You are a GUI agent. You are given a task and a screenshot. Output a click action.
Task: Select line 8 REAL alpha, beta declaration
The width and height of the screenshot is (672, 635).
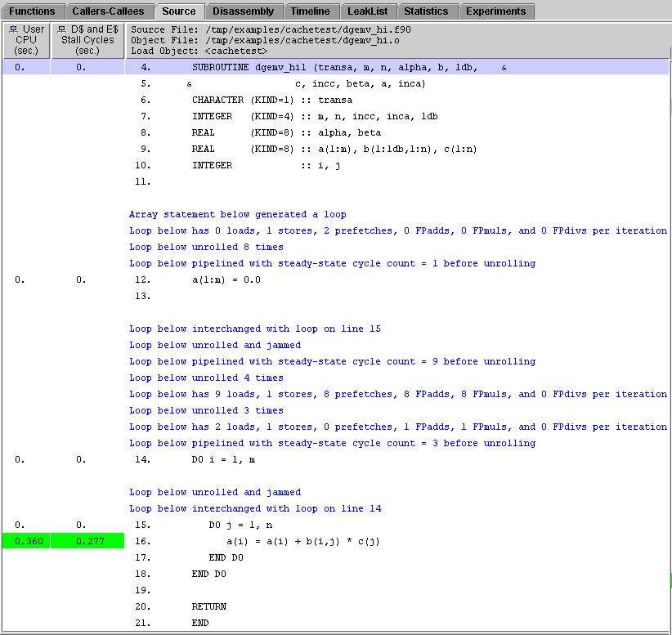[286, 132]
